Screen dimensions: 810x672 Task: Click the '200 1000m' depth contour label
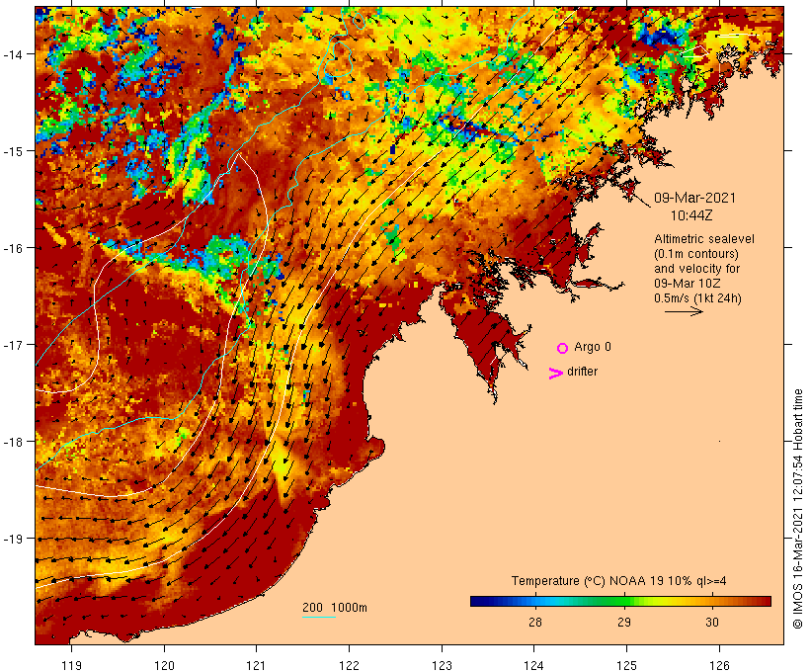[x=335, y=608]
